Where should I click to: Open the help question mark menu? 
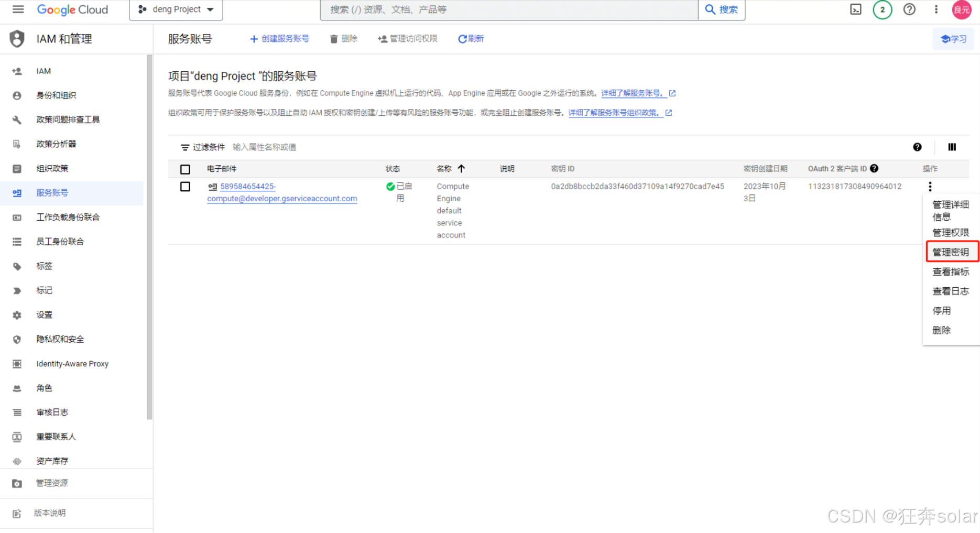click(x=910, y=9)
